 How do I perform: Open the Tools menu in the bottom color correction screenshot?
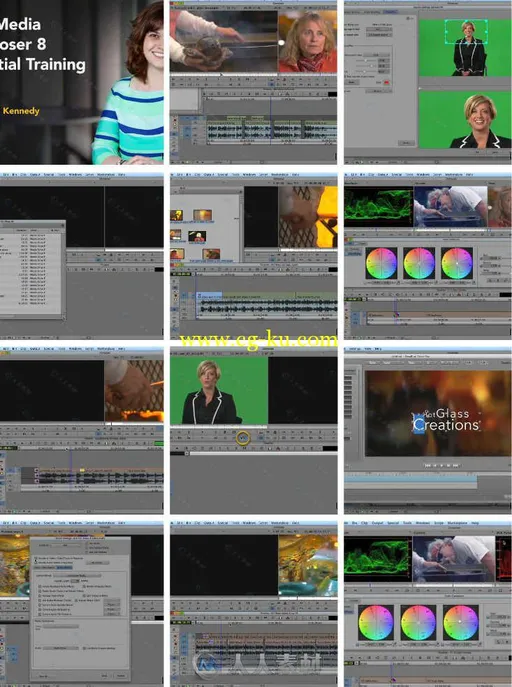point(407,523)
